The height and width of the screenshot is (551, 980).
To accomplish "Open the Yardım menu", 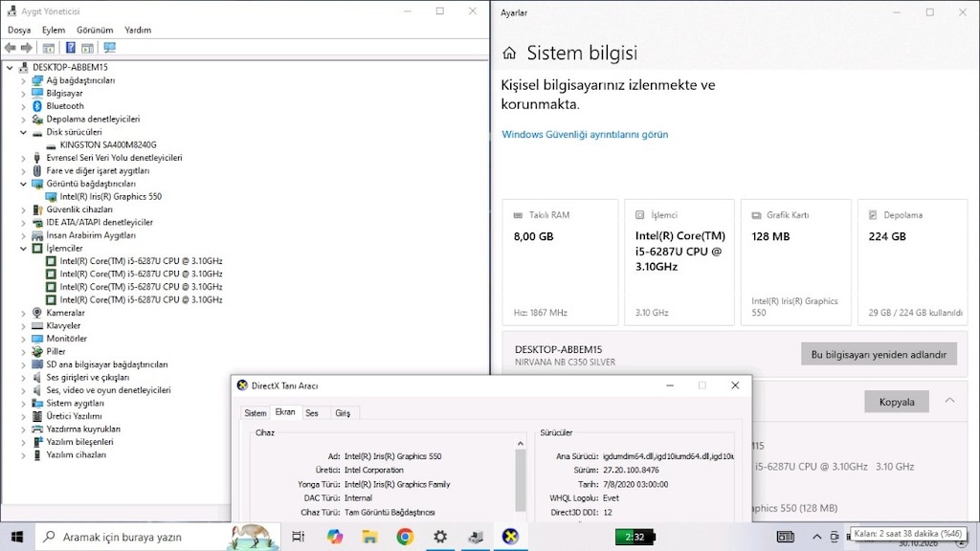I will (138, 30).
